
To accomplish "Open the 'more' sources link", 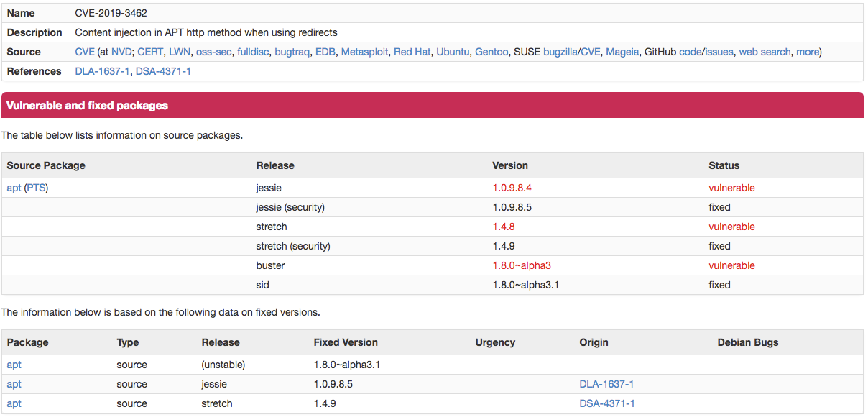I will pyautogui.click(x=807, y=52).
